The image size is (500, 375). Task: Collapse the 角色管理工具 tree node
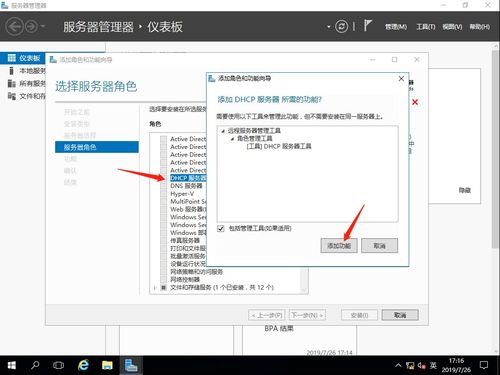coord(232,139)
